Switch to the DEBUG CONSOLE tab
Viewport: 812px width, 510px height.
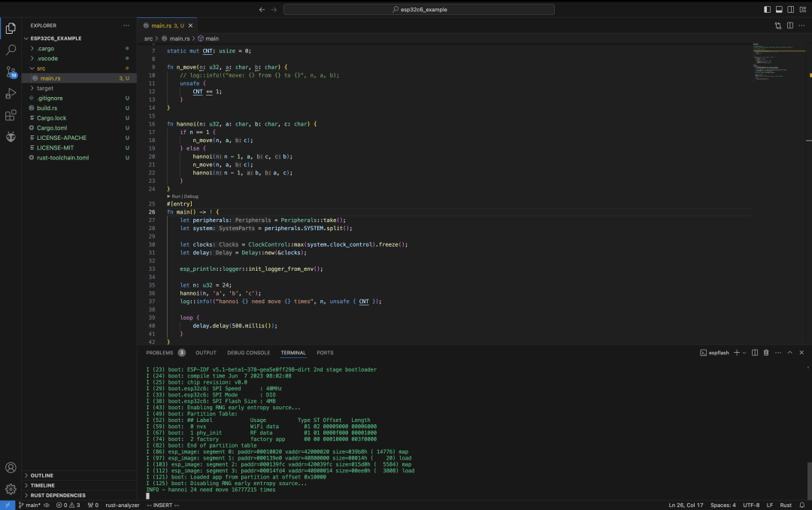[248, 353]
